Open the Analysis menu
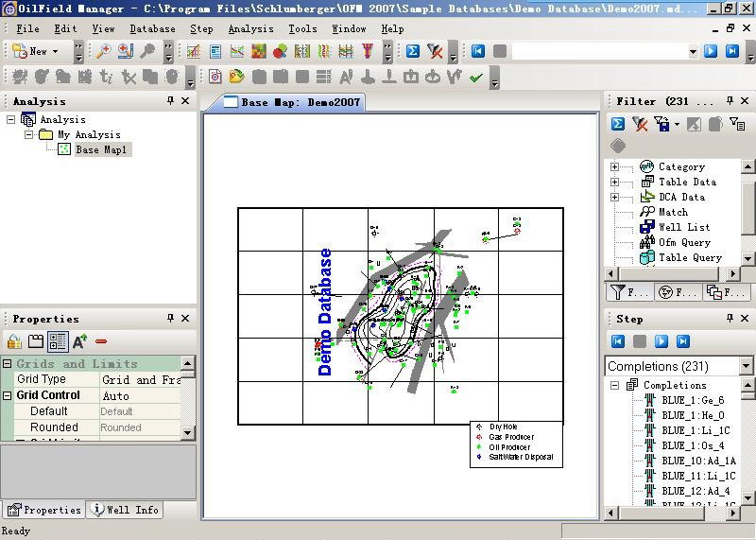Image resolution: width=756 pixels, height=540 pixels. (x=250, y=29)
